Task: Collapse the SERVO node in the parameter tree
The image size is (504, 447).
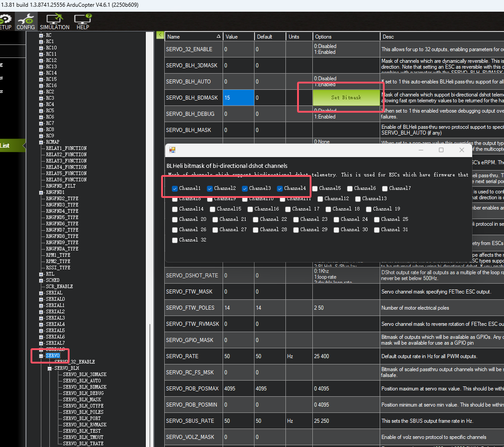Action: [41, 355]
